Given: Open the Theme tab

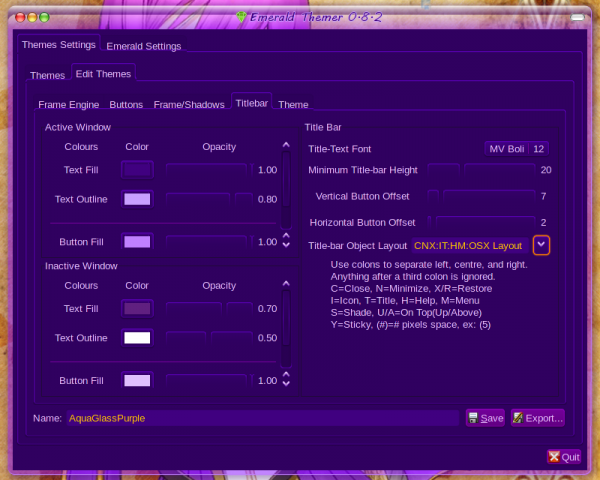Looking at the screenshot, I should (293, 104).
